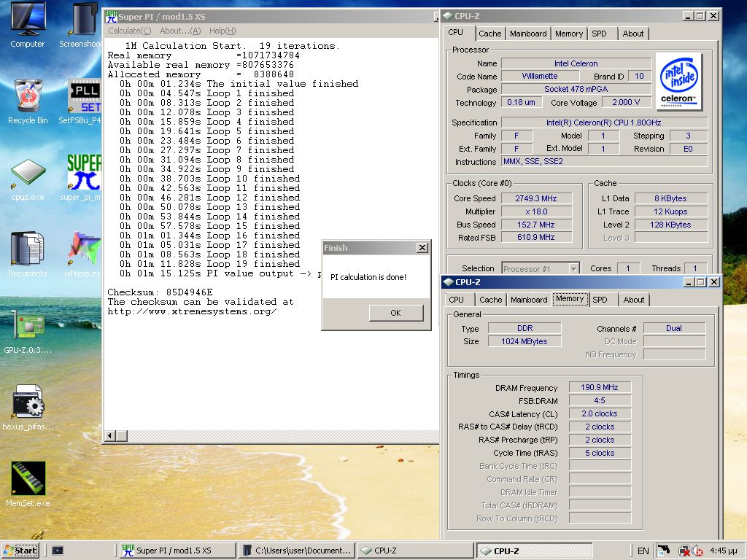The height and width of the screenshot is (560, 747).
Task: Switch to Cache tab in lower CPU-Z
Action: (x=490, y=300)
